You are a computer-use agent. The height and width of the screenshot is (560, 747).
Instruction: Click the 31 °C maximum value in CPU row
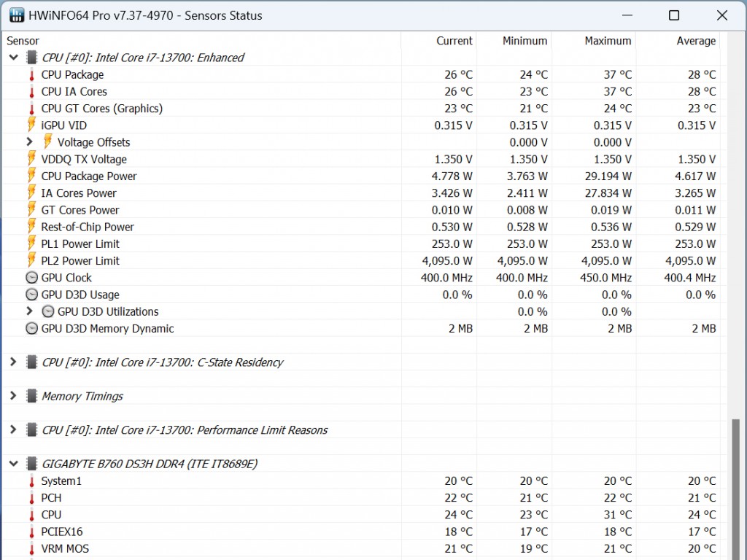[618, 515]
